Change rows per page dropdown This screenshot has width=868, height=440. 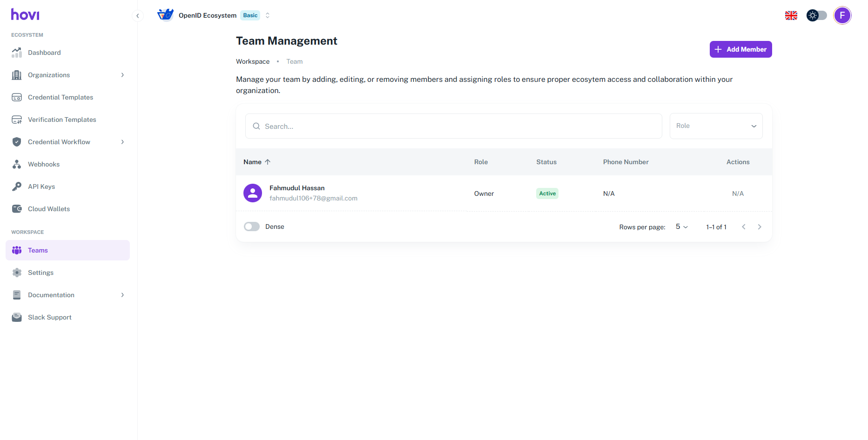click(x=681, y=227)
